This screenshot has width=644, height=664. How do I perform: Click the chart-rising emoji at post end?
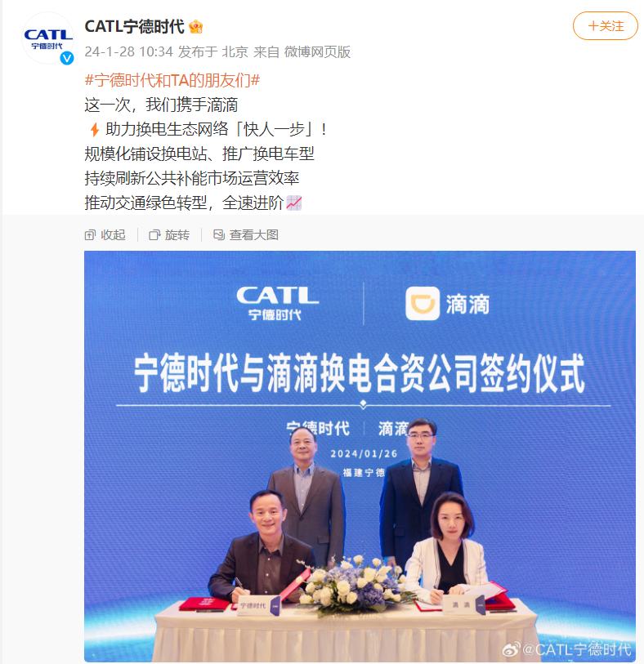(x=294, y=203)
